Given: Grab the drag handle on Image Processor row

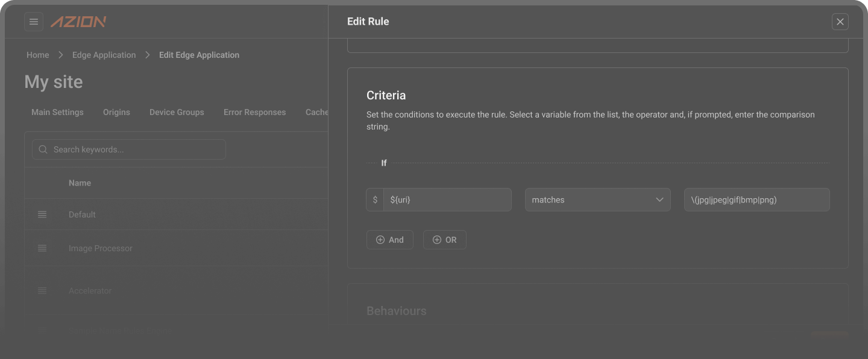Looking at the screenshot, I should pos(42,248).
